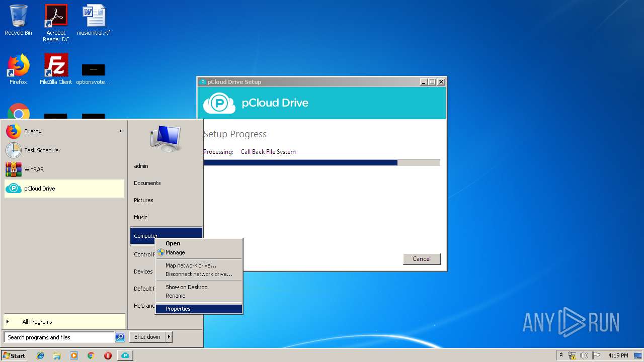Open Chrome from the taskbar
Viewport: 644px width, 362px height.
pyautogui.click(x=91, y=355)
